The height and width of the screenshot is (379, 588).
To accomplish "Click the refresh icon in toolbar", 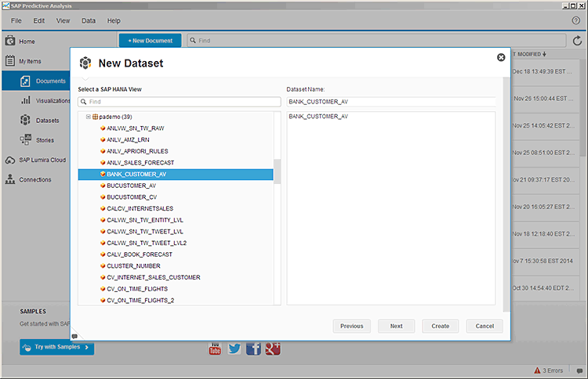I will tap(577, 41).
